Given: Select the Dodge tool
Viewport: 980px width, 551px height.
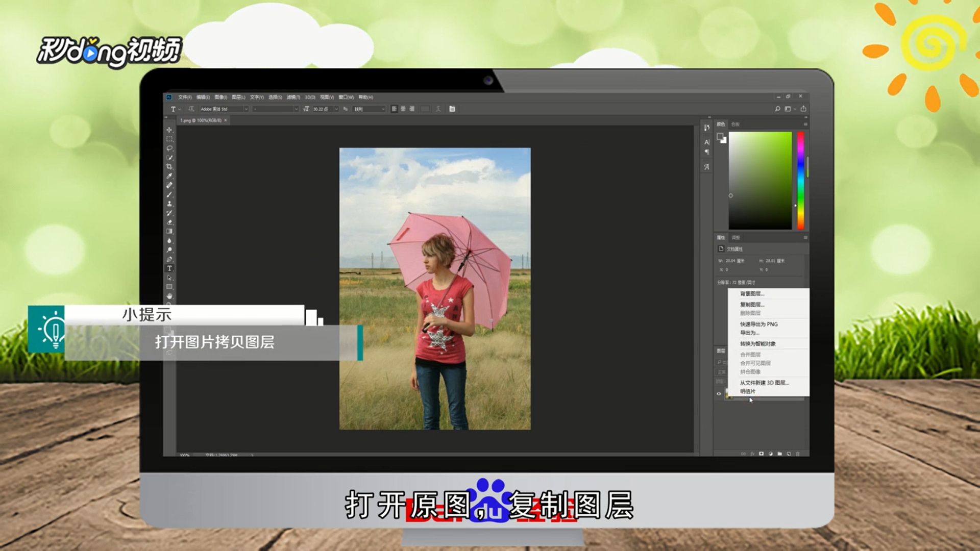Looking at the screenshot, I should pyautogui.click(x=169, y=250).
